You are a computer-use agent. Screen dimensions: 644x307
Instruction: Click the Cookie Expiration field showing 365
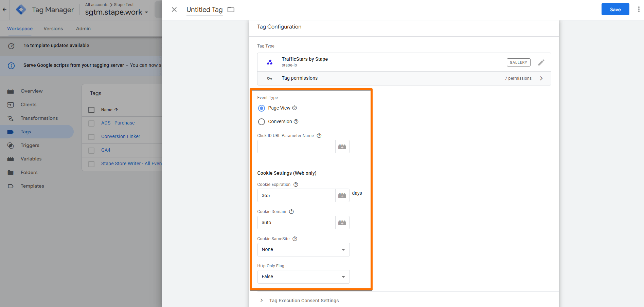pos(296,196)
